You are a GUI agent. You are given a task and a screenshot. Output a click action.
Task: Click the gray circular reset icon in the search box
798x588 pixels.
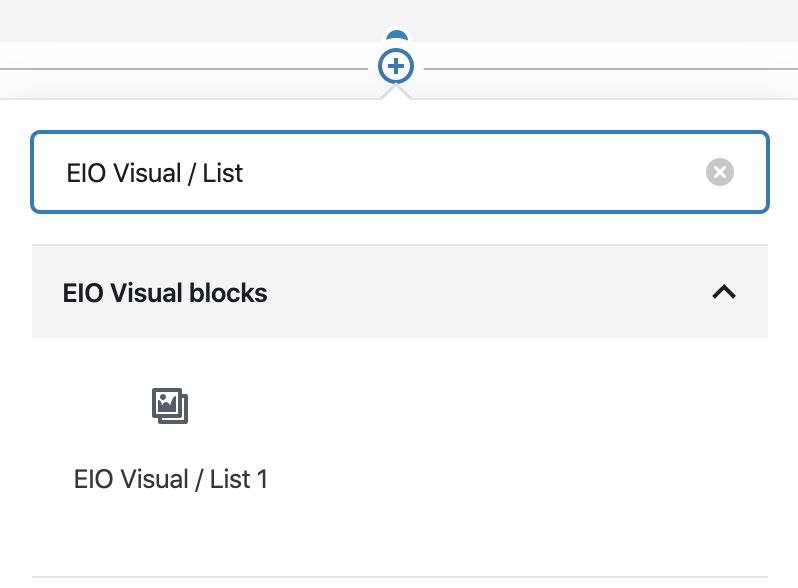(720, 172)
